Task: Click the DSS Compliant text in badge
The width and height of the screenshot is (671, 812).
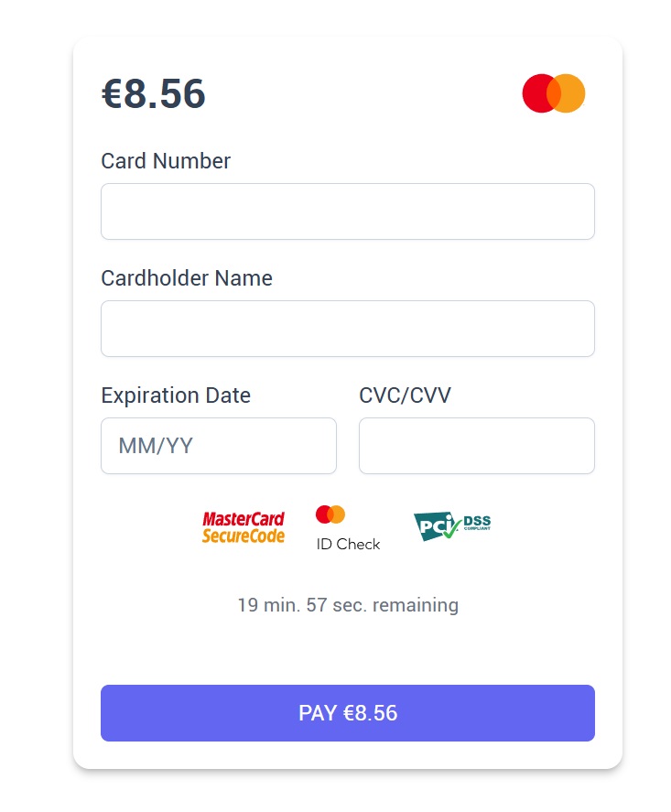Action: pos(477,522)
